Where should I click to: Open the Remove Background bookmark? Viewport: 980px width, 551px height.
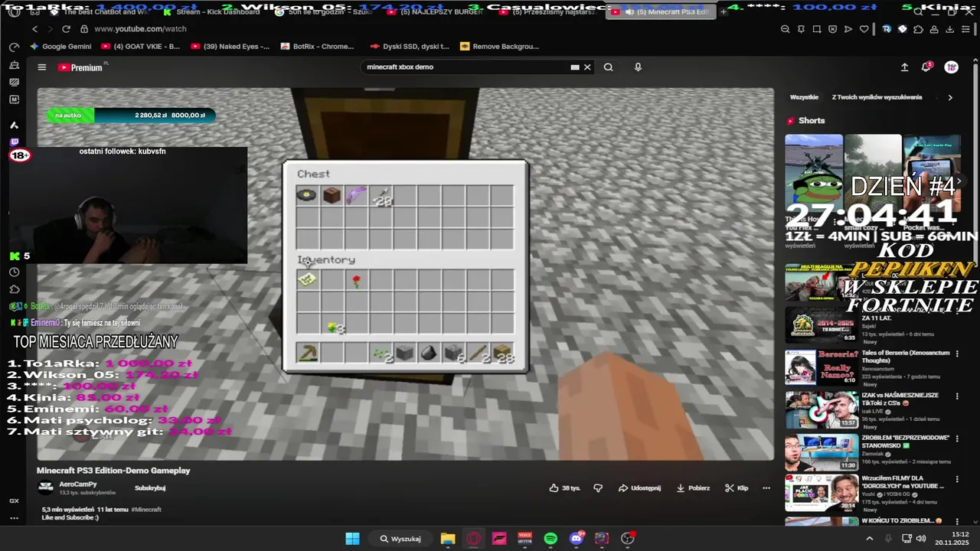(x=500, y=46)
